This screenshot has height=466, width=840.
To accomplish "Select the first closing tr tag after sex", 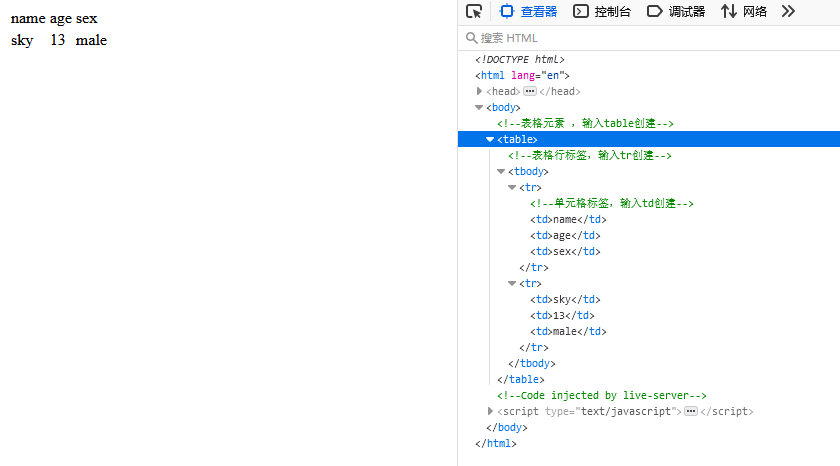I will pos(534,267).
